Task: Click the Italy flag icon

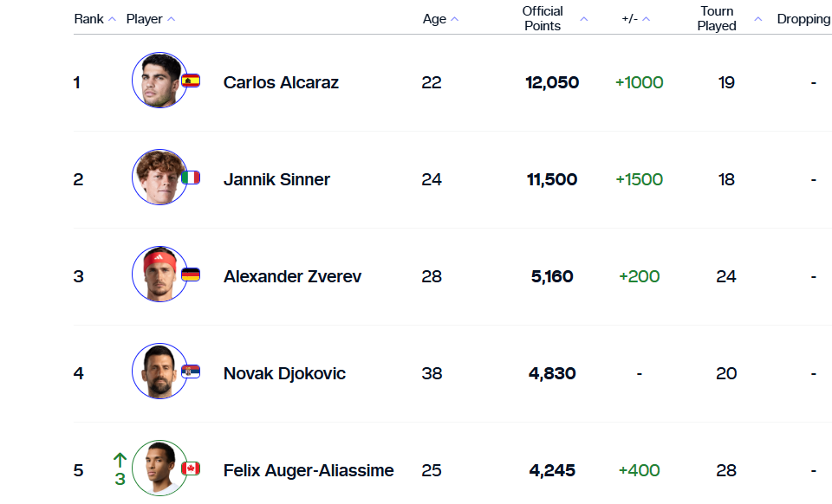Action: (191, 178)
